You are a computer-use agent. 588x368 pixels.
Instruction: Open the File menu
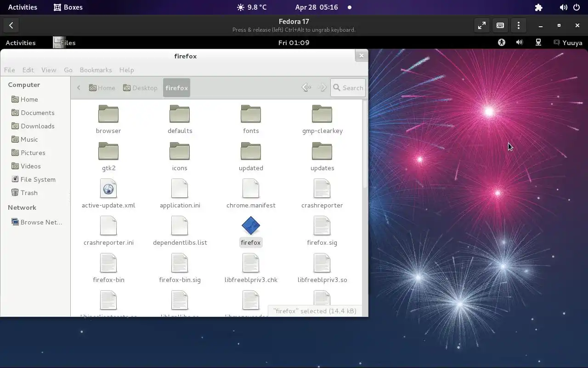[x=9, y=70]
